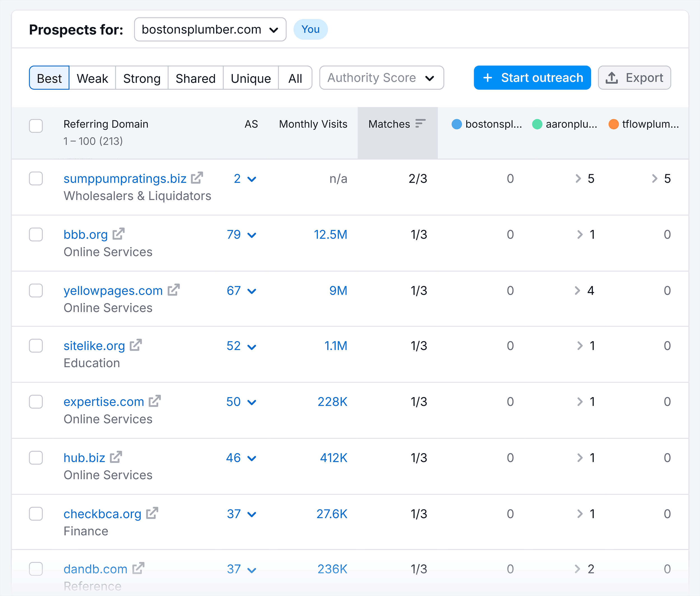Switch to the Shared tab

196,78
